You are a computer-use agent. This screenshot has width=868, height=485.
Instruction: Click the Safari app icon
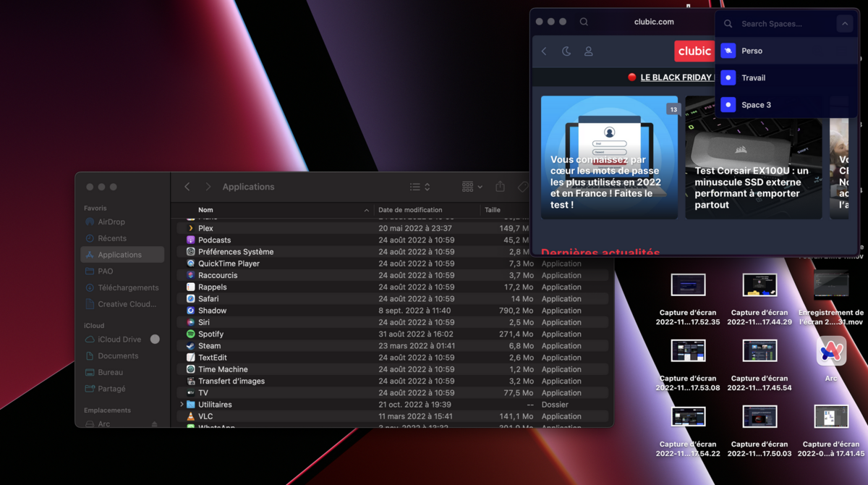(191, 299)
